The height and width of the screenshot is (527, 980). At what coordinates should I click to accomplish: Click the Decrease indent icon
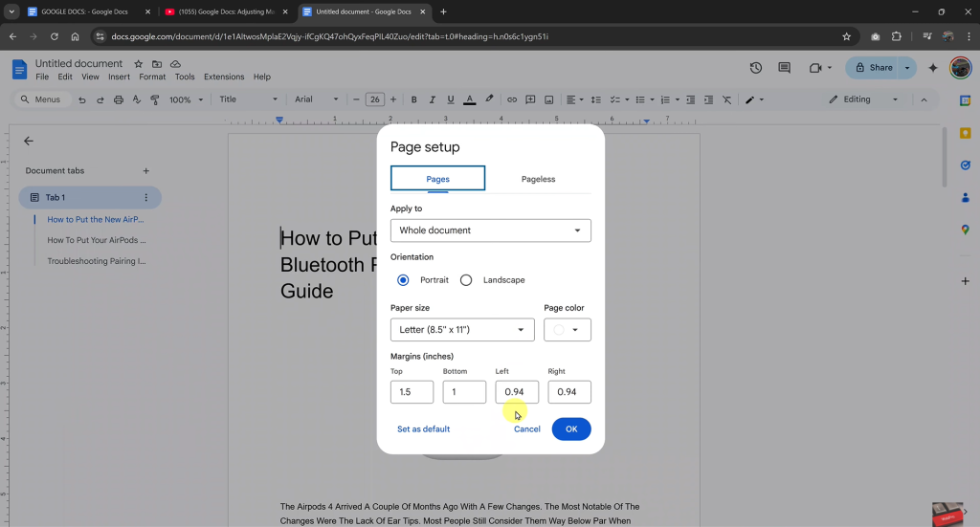(x=691, y=99)
